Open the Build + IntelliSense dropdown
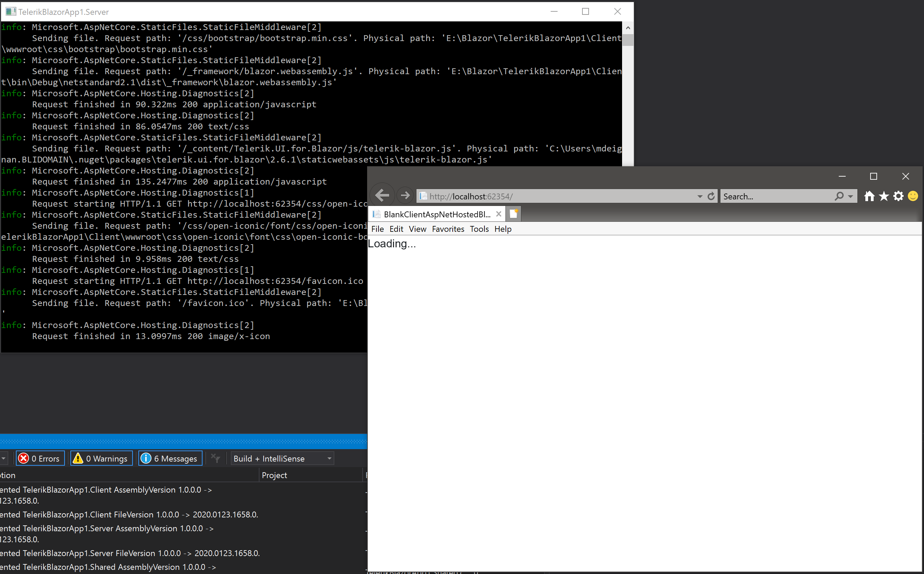924x574 pixels. (329, 458)
